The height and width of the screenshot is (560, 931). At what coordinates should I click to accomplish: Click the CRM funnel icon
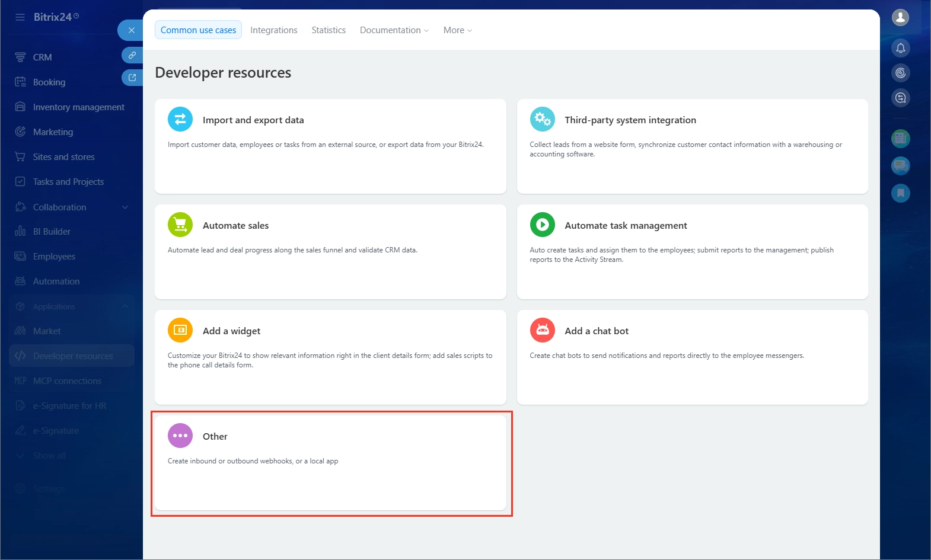20,57
